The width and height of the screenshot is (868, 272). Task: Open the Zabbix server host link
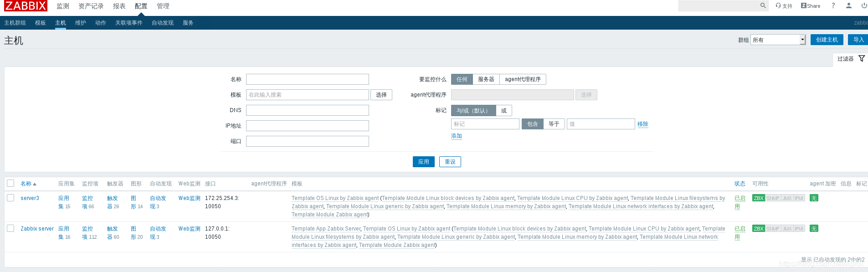(37, 229)
